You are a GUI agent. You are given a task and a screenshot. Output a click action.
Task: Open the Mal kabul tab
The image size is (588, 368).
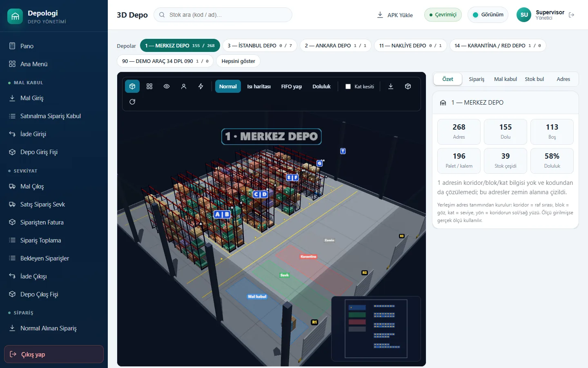(506, 79)
